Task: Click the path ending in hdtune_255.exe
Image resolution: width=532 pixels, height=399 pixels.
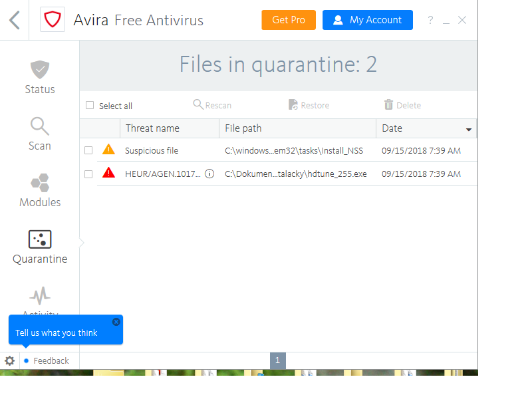Action: [x=295, y=174]
